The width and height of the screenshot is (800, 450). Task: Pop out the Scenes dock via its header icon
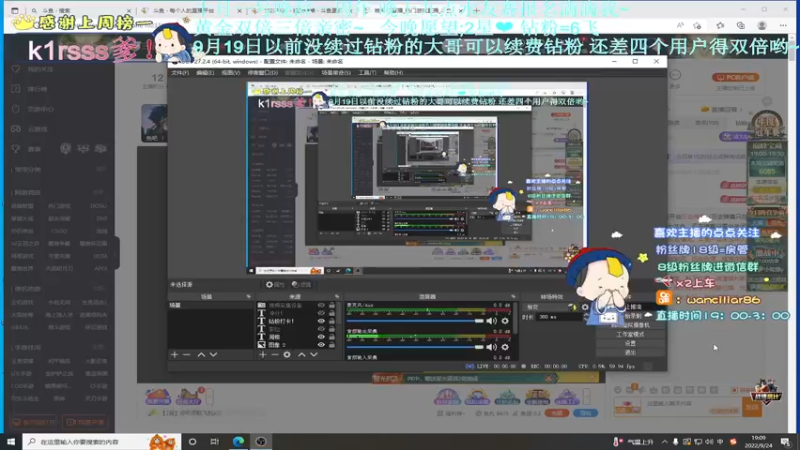pyautogui.click(x=248, y=296)
